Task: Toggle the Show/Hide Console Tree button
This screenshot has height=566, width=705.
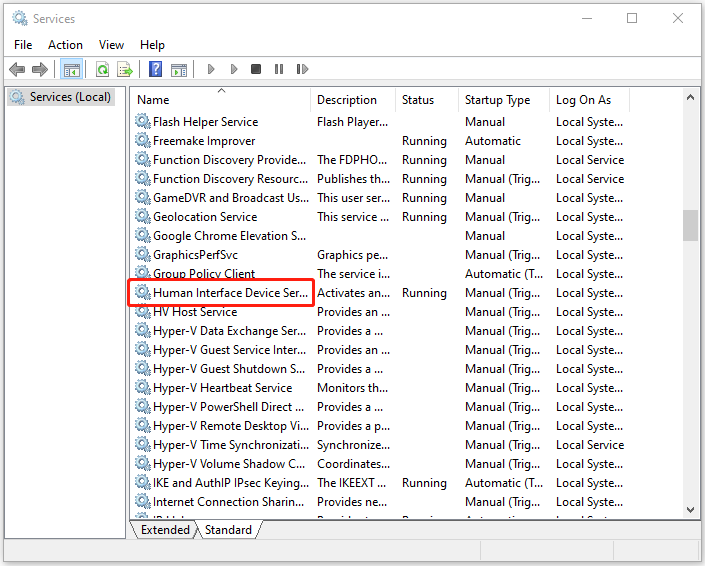Action: coord(71,69)
